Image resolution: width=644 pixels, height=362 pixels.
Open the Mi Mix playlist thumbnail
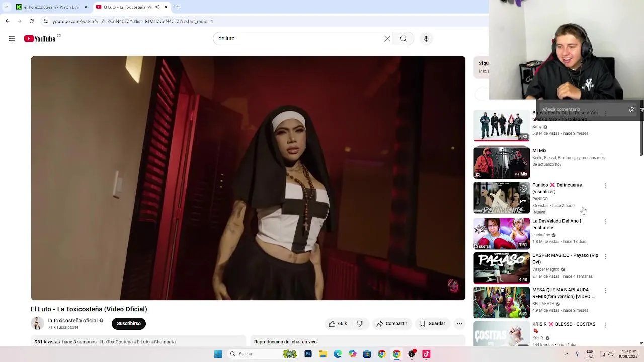coord(502,163)
